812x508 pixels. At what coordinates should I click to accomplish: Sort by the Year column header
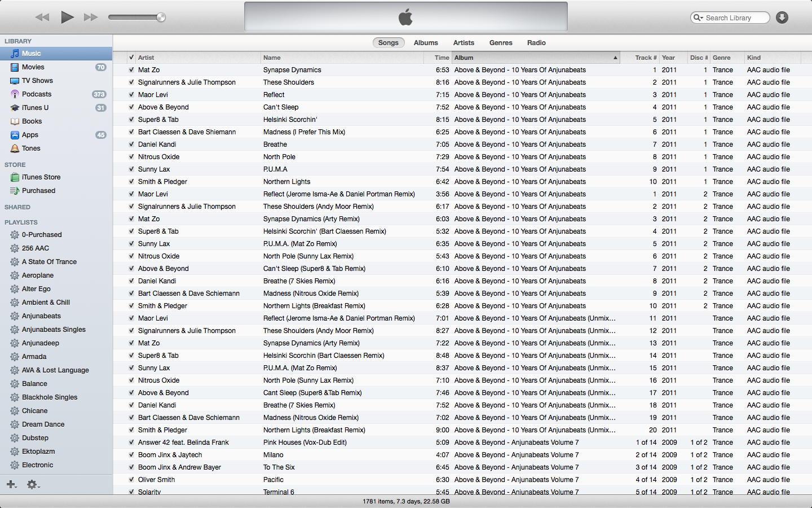click(x=673, y=58)
